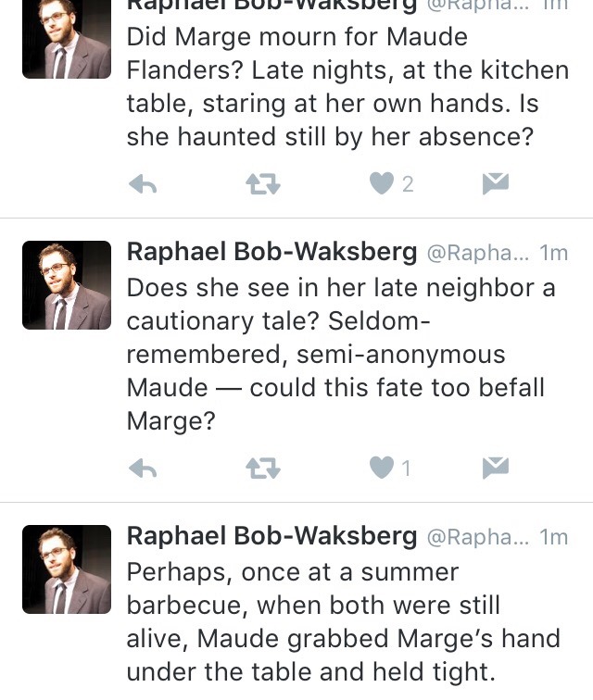This screenshot has height=700, width=593.
Task: Tap the 1m timestamp on third tweet
Action: coord(553,537)
